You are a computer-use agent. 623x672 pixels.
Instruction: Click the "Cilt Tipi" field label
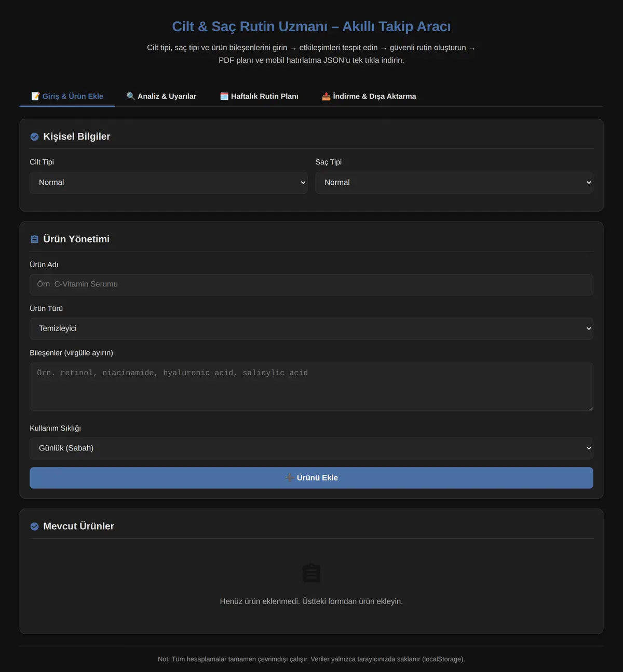tap(42, 162)
